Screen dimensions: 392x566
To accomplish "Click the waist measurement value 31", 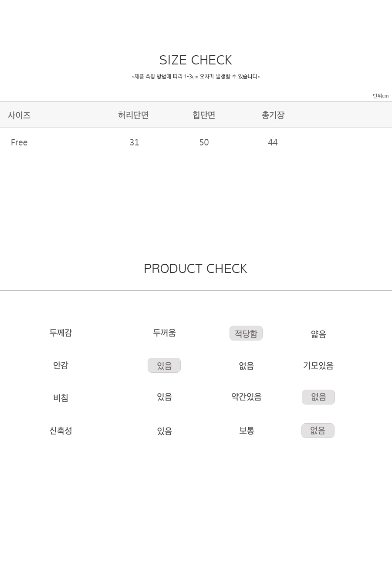I will (x=134, y=142).
